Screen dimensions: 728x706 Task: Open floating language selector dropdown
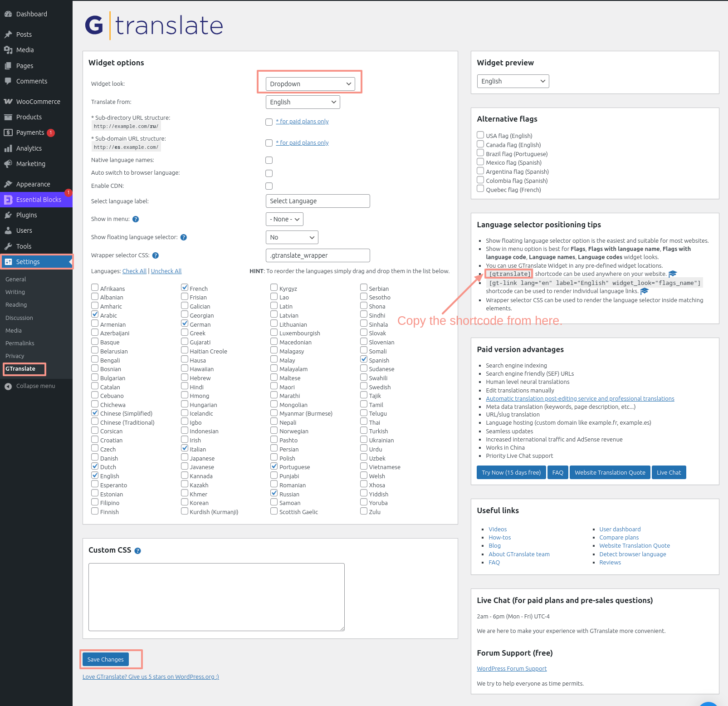point(292,237)
